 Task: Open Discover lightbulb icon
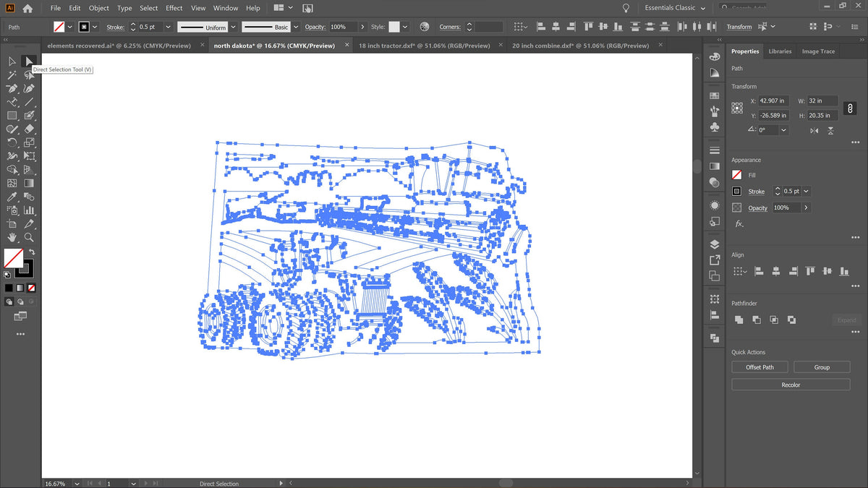tap(626, 8)
